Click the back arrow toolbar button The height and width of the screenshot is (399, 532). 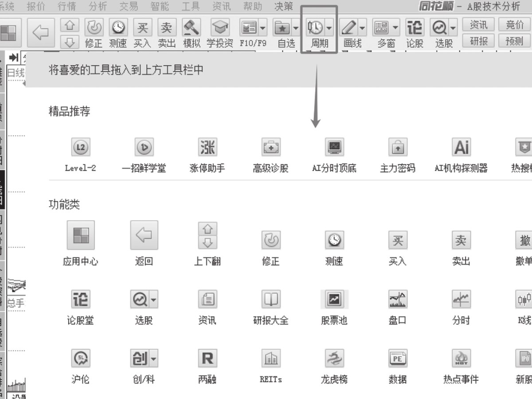click(x=41, y=33)
